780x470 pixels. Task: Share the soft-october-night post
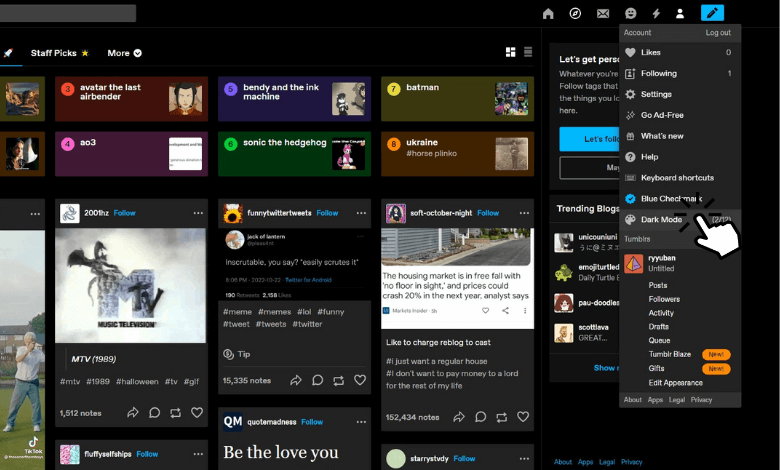(459, 417)
